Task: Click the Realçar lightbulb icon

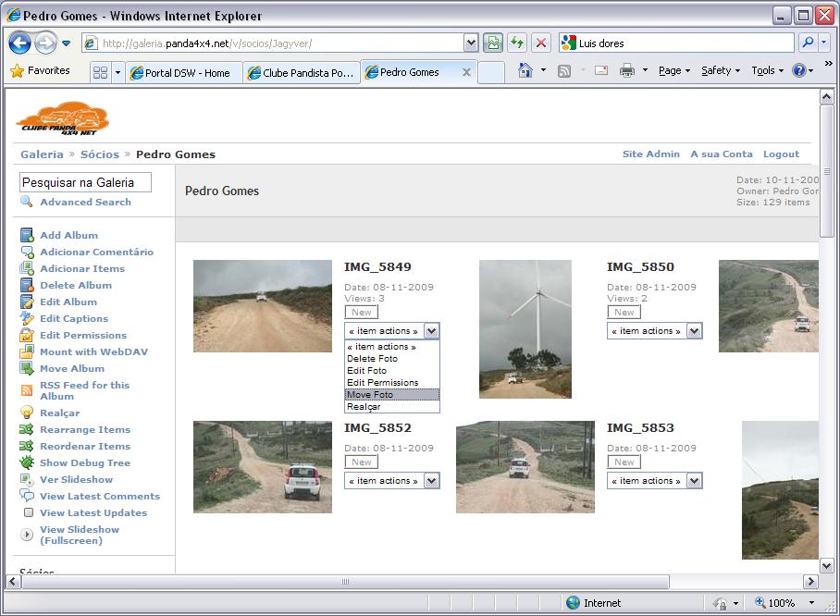Action: click(27, 413)
